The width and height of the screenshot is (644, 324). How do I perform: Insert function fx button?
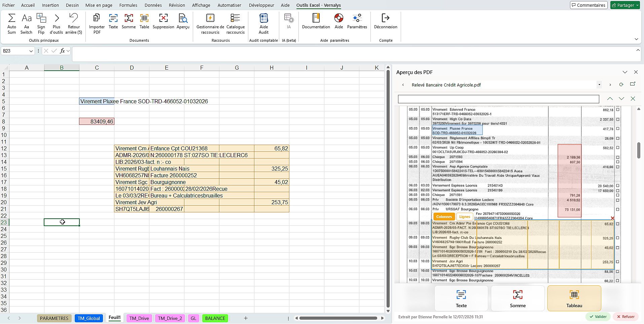[62, 51]
